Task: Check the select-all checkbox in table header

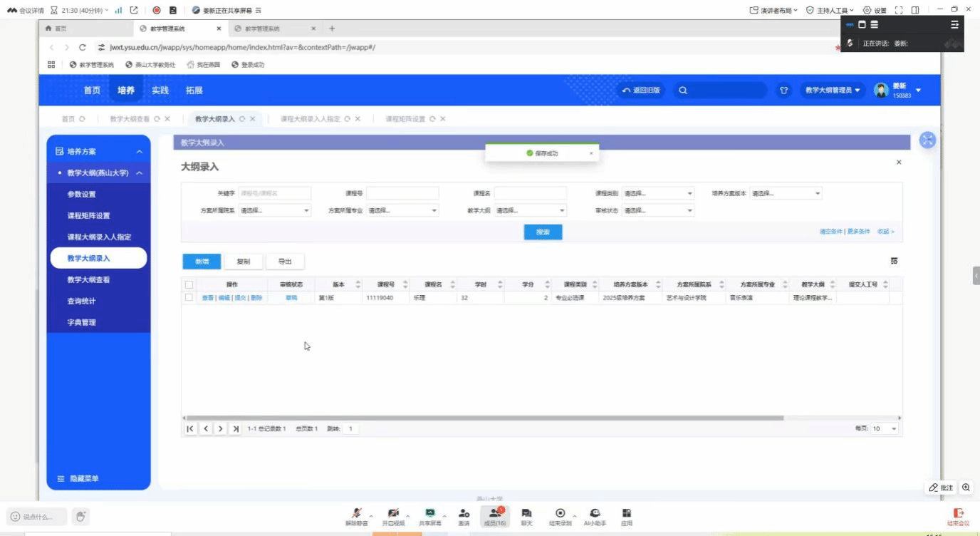Action: click(x=189, y=284)
